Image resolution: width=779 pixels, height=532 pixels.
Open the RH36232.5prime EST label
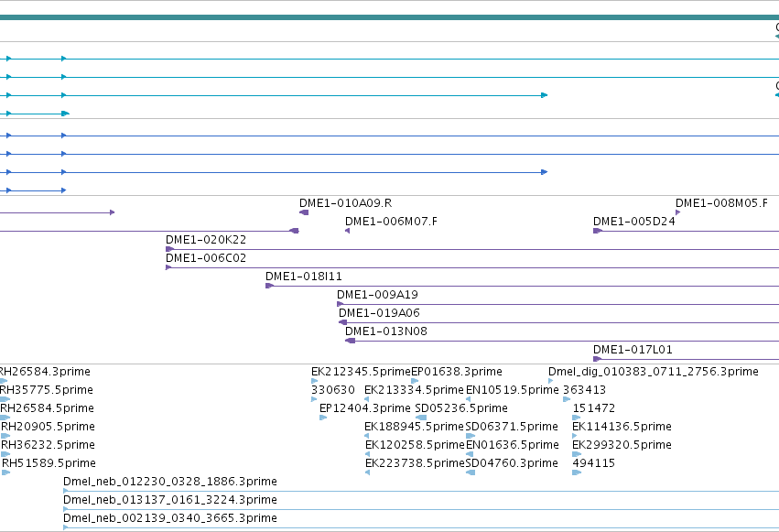[48, 445]
